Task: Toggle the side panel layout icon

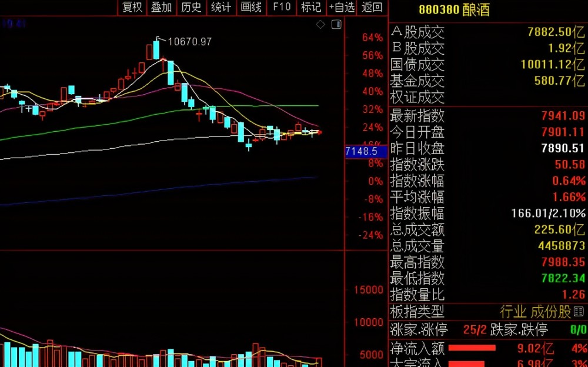Action: pos(336,25)
